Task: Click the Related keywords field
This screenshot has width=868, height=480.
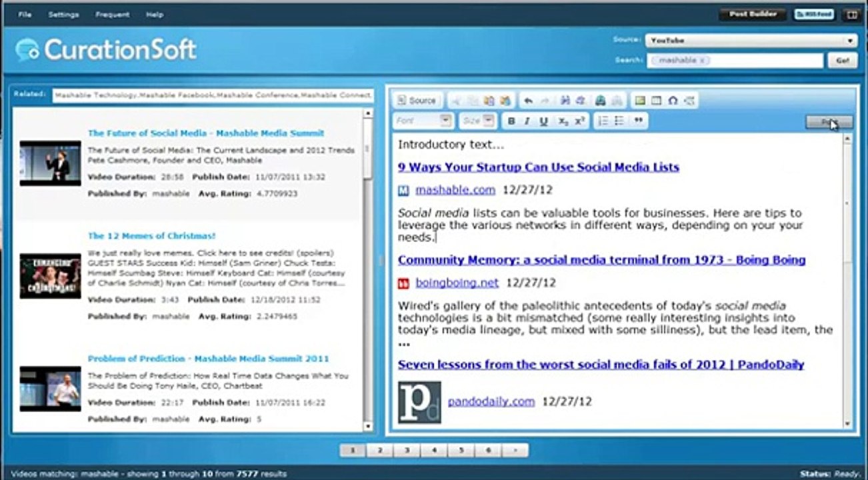Action: [x=213, y=95]
